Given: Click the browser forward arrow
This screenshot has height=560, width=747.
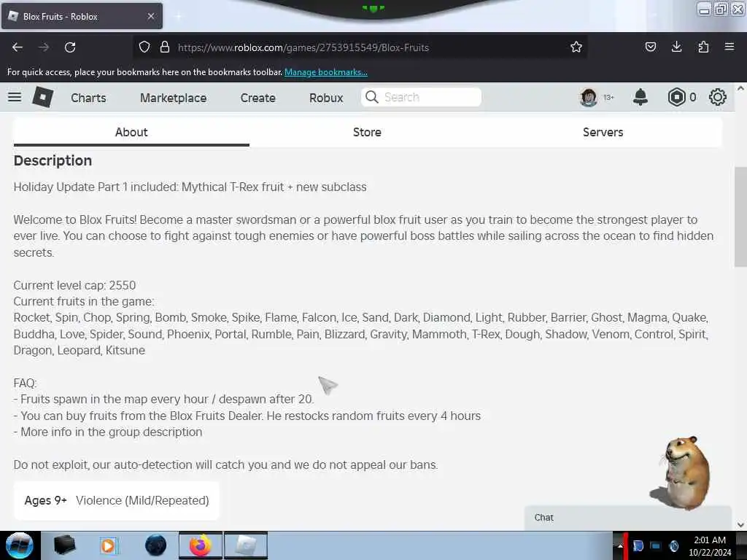Looking at the screenshot, I should pyautogui.click(x=44, y=47).
